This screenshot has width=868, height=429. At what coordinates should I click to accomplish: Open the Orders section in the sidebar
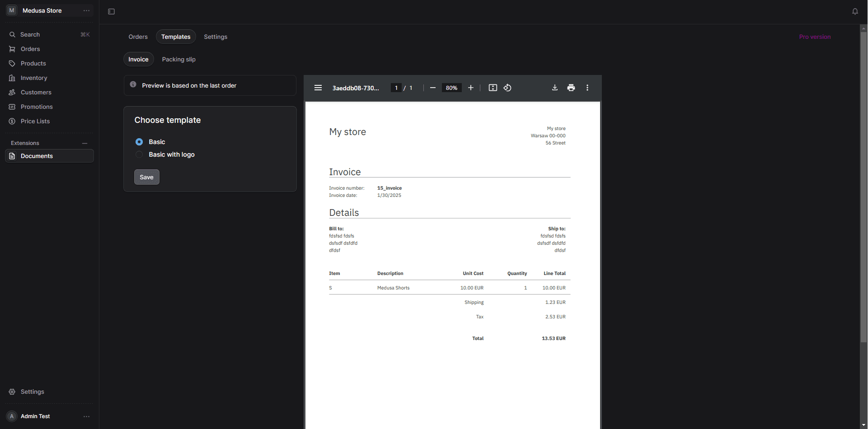coord(30,49)
